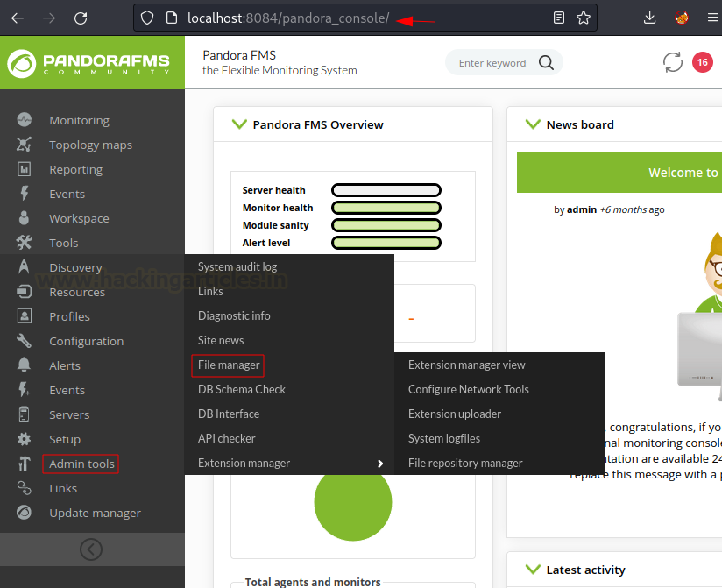Expand the Extension manager submenu arrow
This screenshot has height=588, width=722.
pos(380,464)
